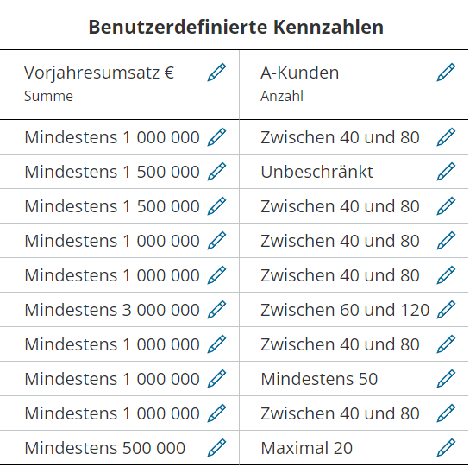Edit the Mindestens 50 A-Kunden entry
The width and height of the screenshot is (476, 473).
click(446, 379)
